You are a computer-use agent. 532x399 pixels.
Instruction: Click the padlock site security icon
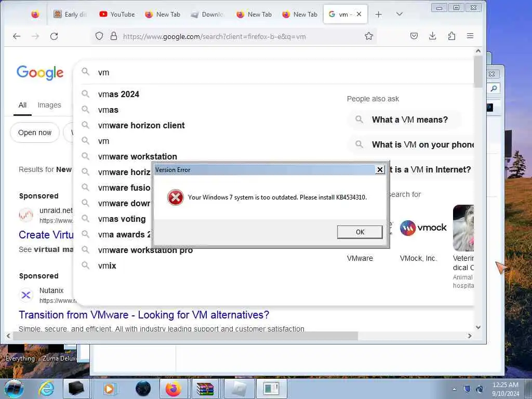[x=114, y=36]
